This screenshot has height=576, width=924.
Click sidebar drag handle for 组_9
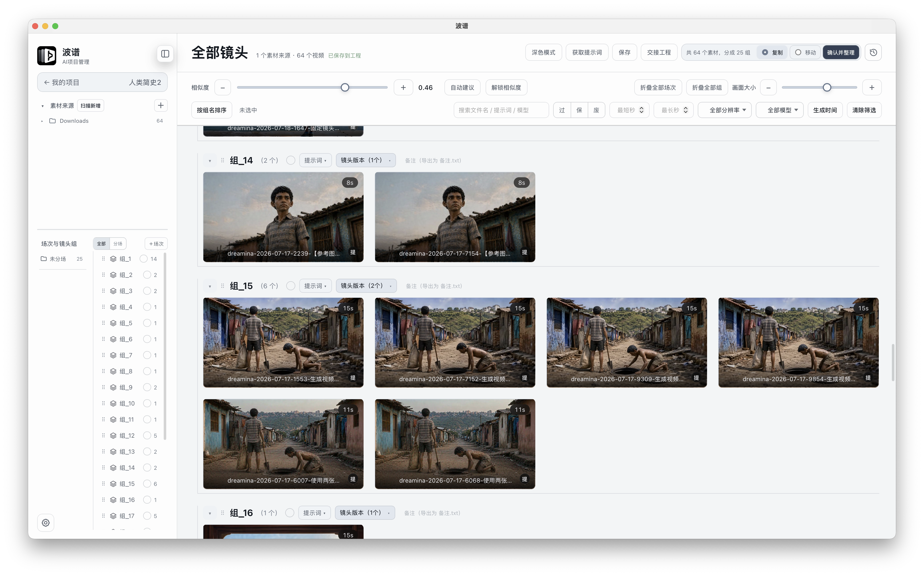[x=103, y=387]
